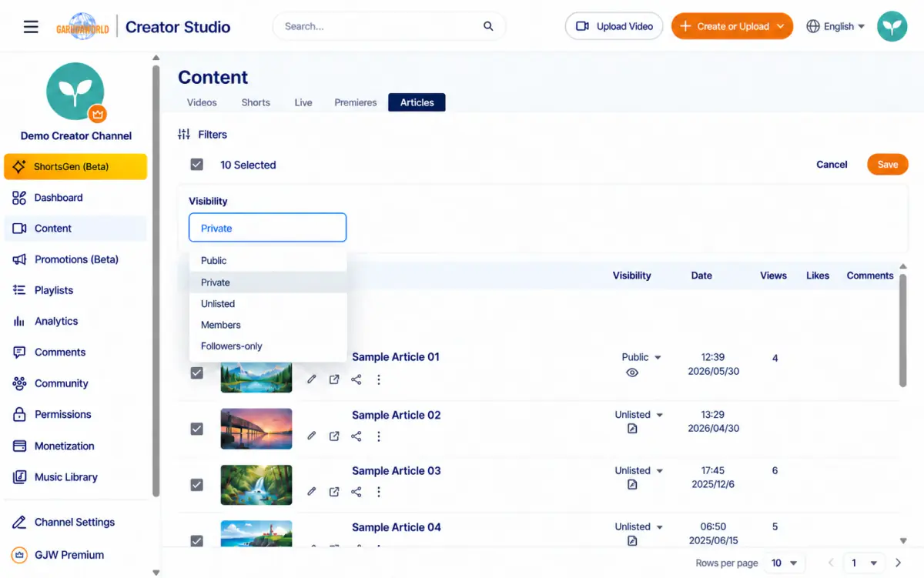The height and width of the screenshot is (578, 924).
Task: Uncheck the 10 Selected select-all checkbox
Action: [197, 165]
